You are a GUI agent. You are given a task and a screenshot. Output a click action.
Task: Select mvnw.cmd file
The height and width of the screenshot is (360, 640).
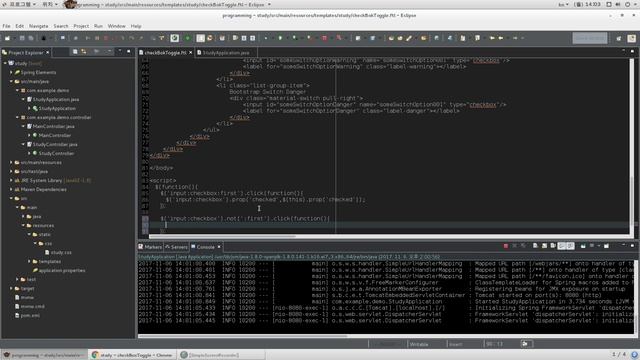pos(33,306)
